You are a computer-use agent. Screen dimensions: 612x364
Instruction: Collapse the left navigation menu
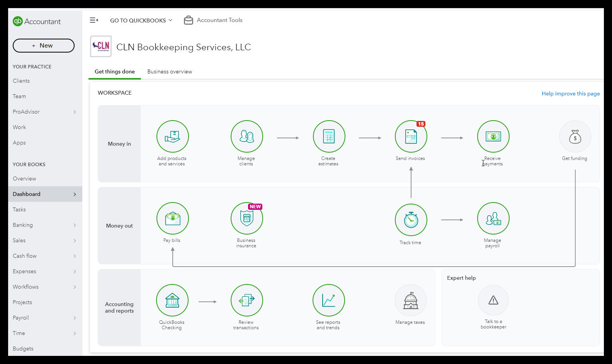tap(94, 20)
